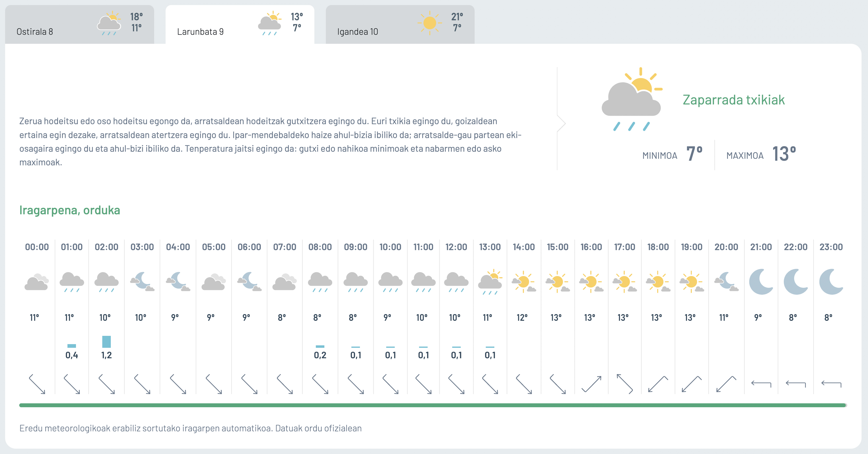Click the rain icon for 12:00
868x454 pixels.
456,282
